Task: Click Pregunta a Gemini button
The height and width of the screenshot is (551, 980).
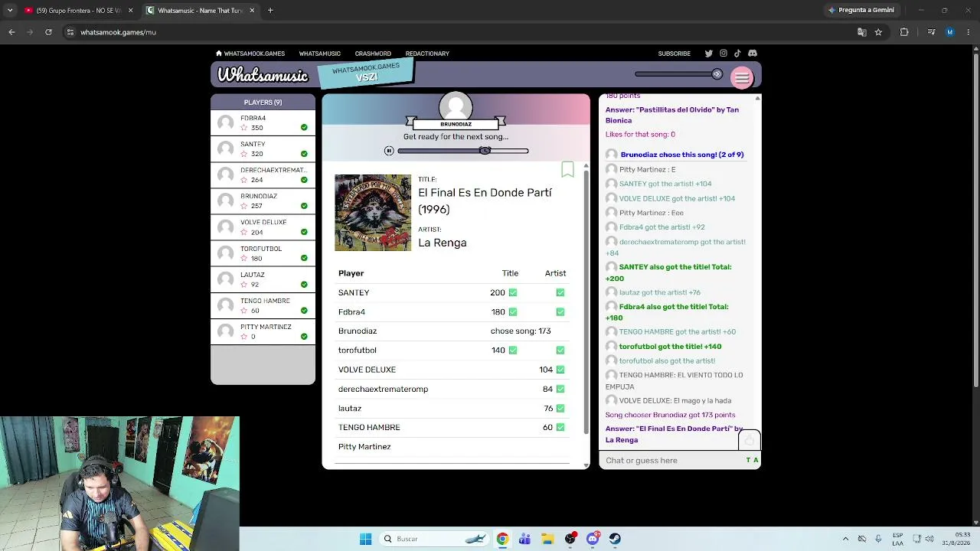Action: pyautogui.click(x=861, y=10)
